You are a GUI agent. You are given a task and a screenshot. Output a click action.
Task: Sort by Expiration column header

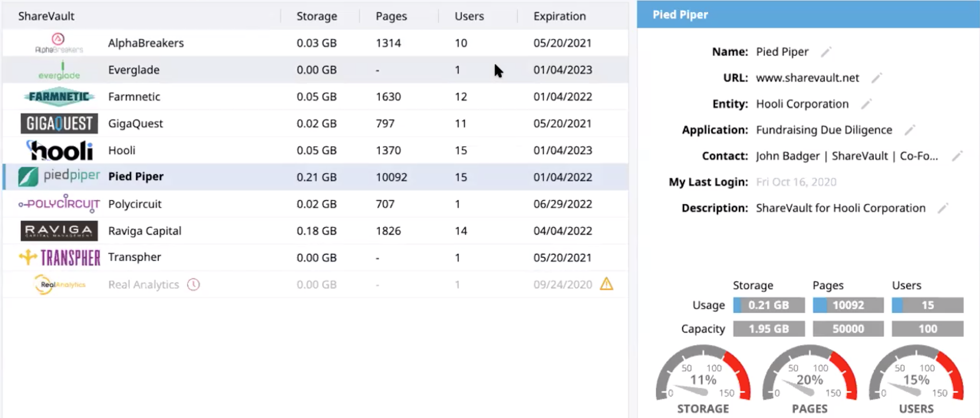560,16
